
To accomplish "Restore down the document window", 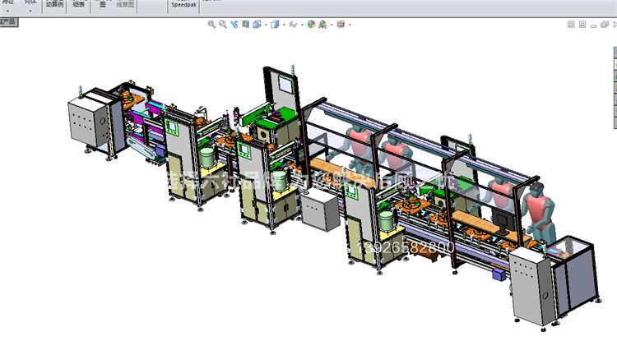I will pos(605,25).
